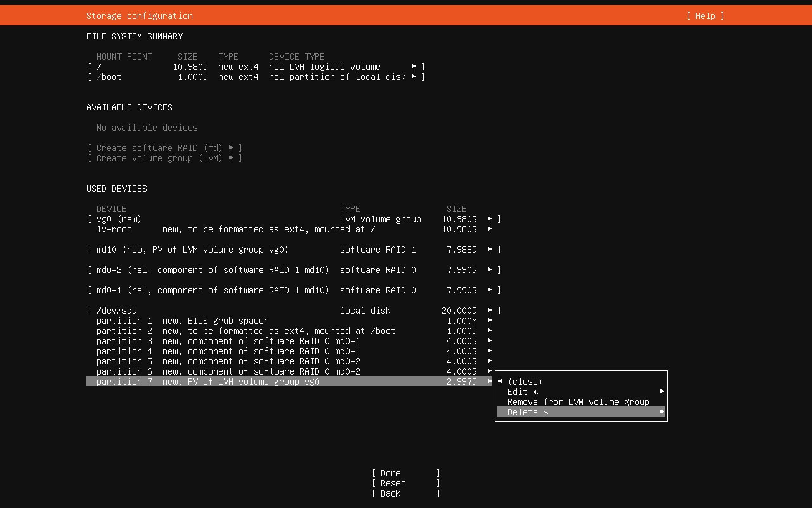This screenshot has height=508, width=812.
Task: Click the arrow next to partition 3
Action: coord(490,341)
